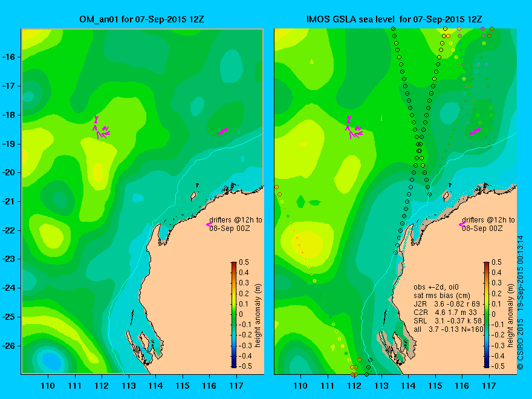The height and width of the screenshot is (399, 532).
Task: Click 'height anomaly (m)' label in IMOS GSLA map
Action: [511, 315]
